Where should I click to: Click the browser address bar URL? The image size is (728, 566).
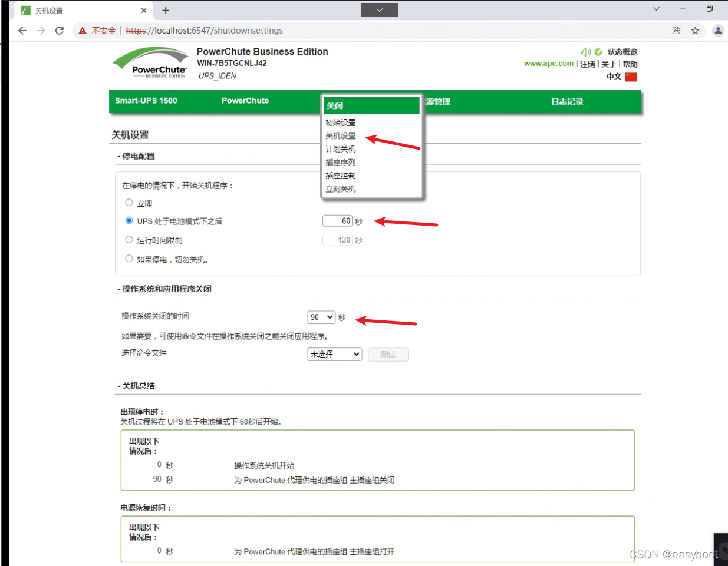click(204, 31)
